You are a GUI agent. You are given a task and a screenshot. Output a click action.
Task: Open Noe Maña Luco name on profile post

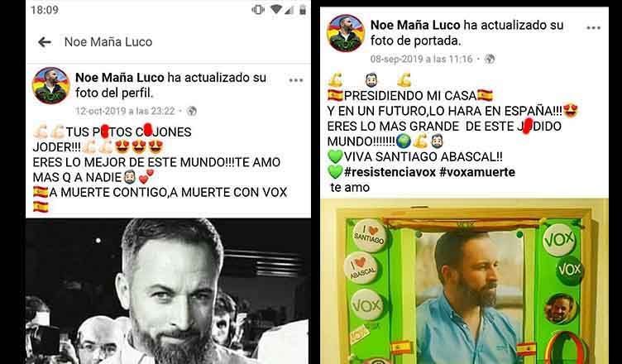pyautogui.click(x=120, y=78)
